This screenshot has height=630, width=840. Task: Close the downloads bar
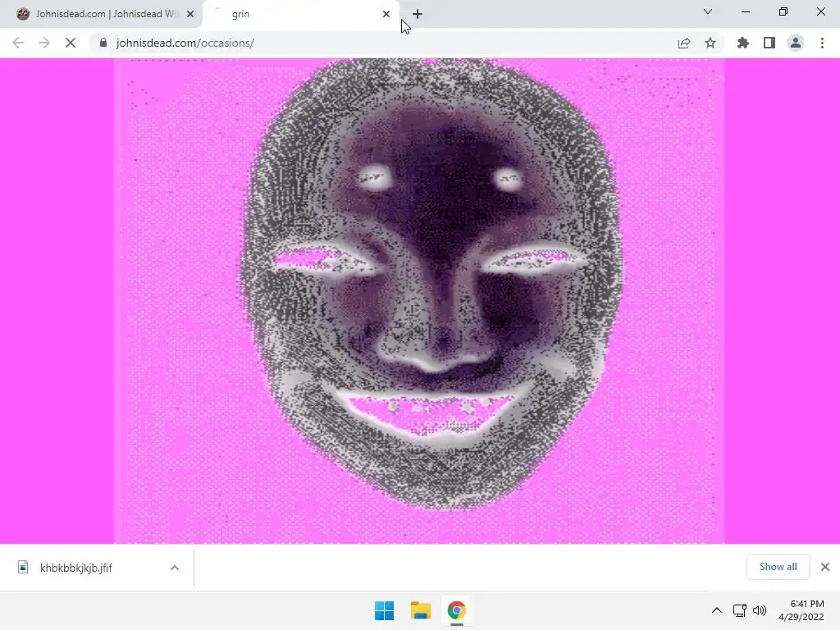click(825, 567)
